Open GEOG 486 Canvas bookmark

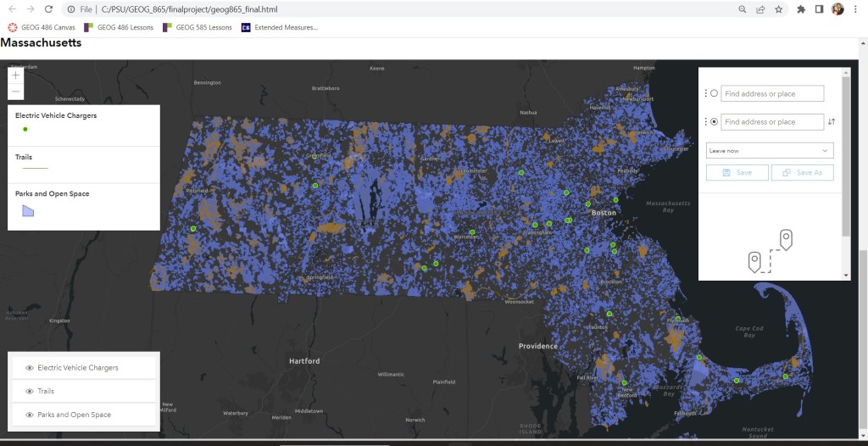coord(43,27)
